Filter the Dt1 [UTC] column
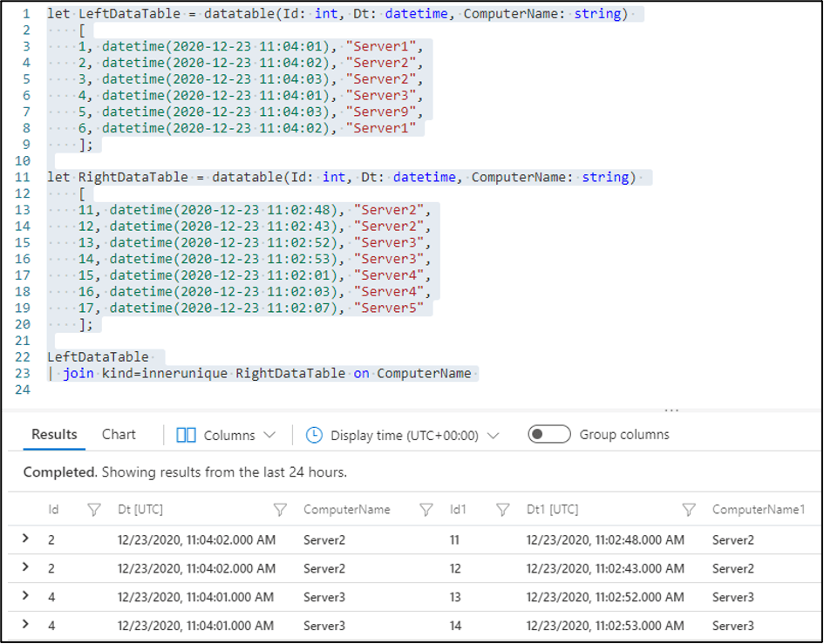Viewport: 824px width, 644px height. point(690,509)
